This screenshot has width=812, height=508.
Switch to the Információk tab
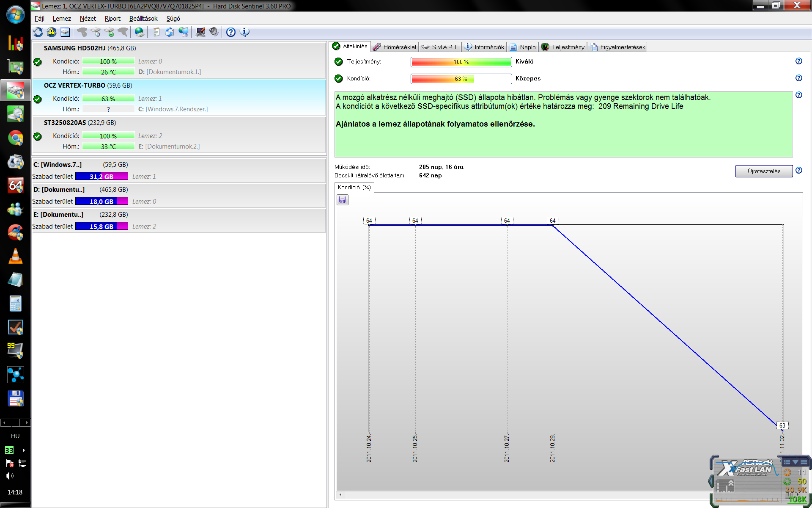click(484, 47)
